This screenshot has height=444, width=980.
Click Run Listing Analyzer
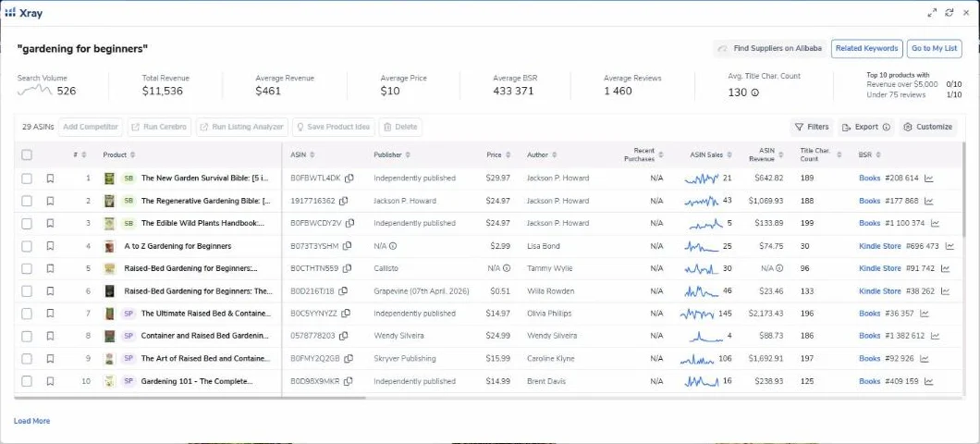[242, 127]
